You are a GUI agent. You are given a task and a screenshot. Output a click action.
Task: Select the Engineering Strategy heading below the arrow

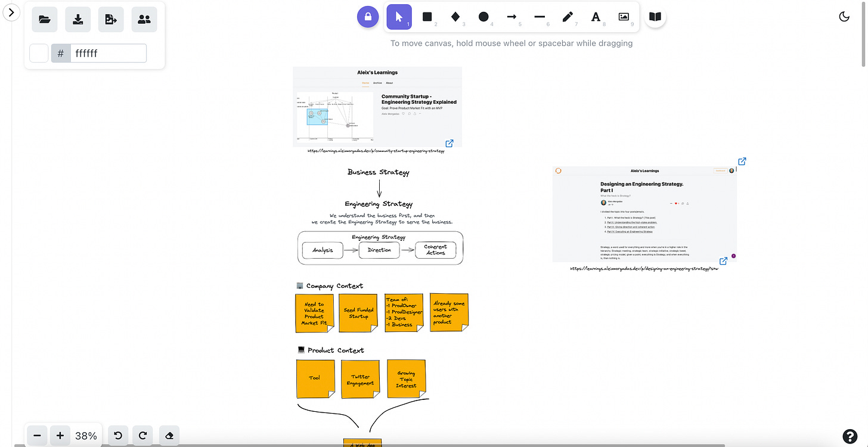(379, 204)
